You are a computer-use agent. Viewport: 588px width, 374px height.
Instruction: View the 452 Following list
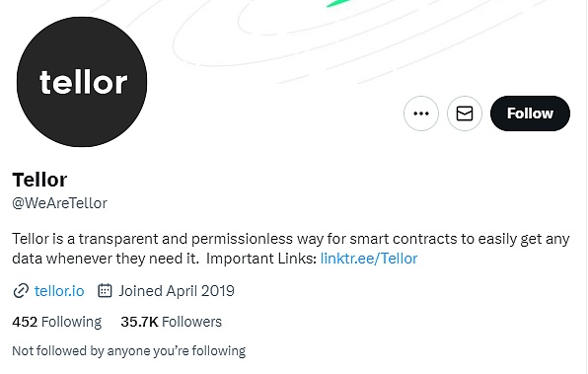pyautogui.click(x=56, y=322)
